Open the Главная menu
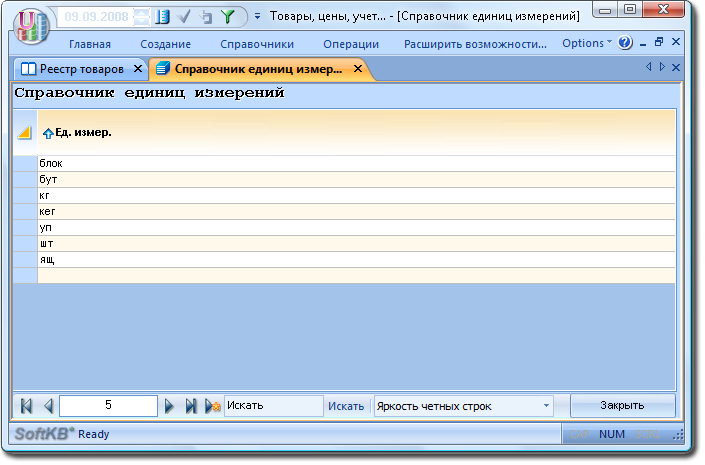The image size is (705, 465). pyautogui.click(x=90, y=44)
